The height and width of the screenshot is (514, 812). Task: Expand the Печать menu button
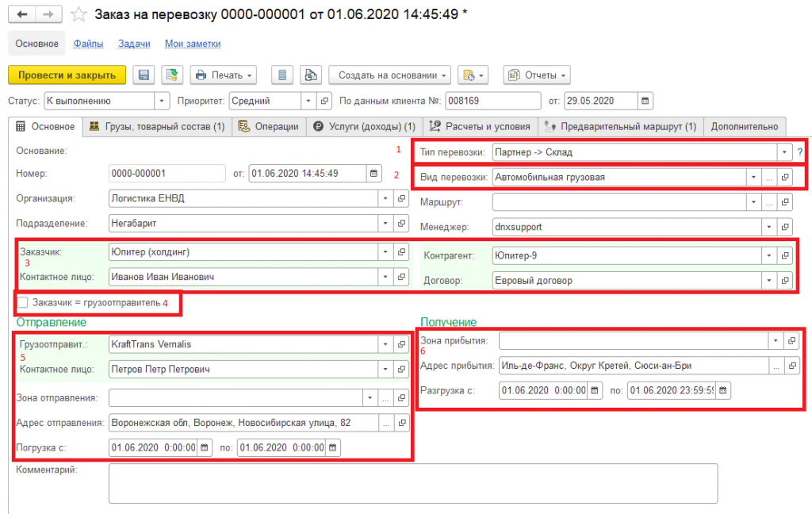tap(224, 75)
